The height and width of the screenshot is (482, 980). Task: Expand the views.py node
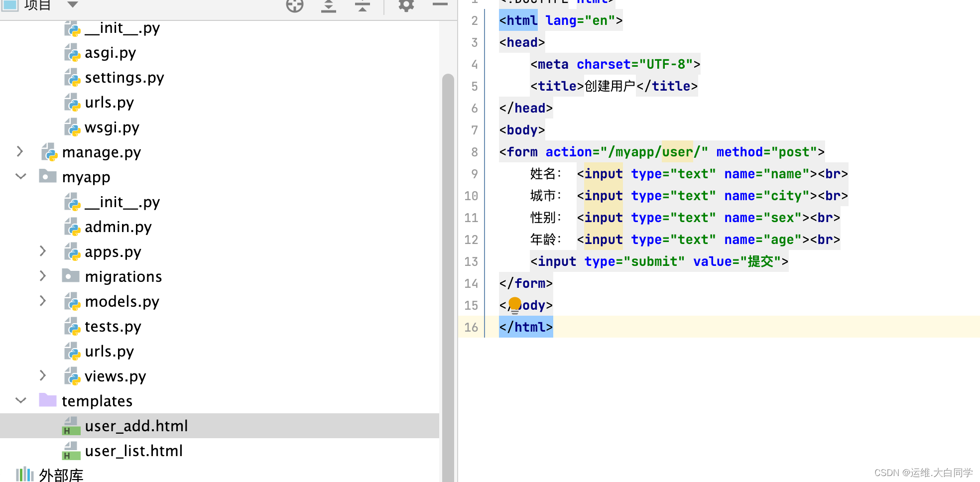pos(43,375)
